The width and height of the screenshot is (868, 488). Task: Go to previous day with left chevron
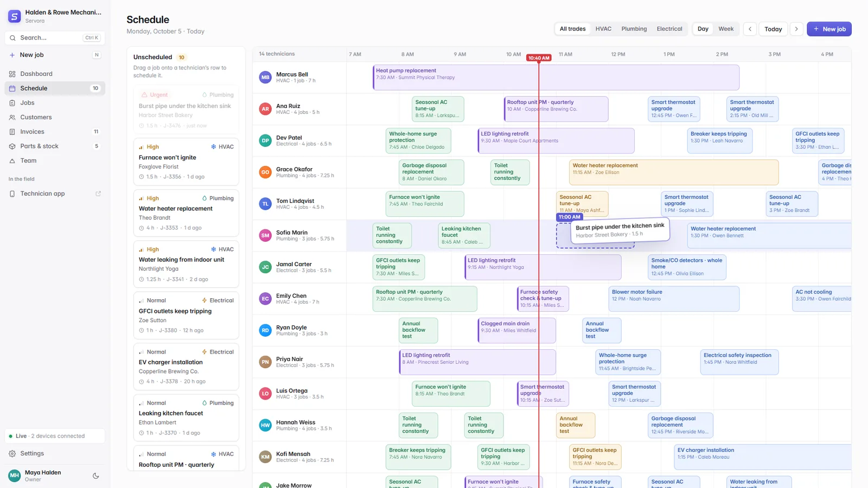(x=750, y=29)
